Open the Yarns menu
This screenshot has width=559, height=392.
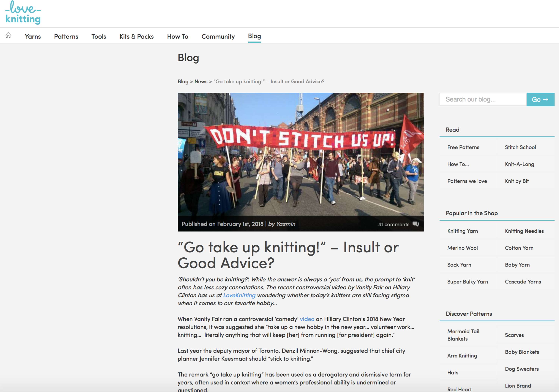click(x=33, y=36)
